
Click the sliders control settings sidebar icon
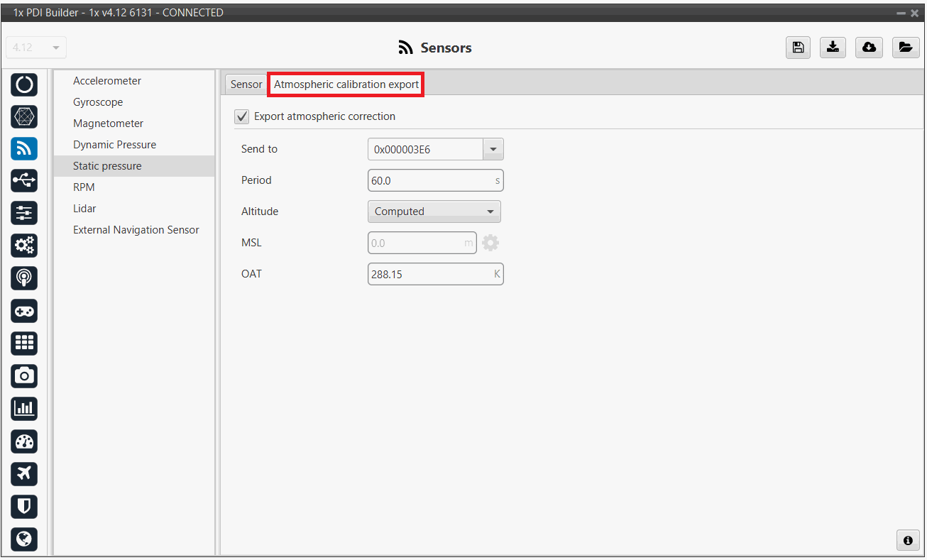pyautogui.click(x=24, y=213)
